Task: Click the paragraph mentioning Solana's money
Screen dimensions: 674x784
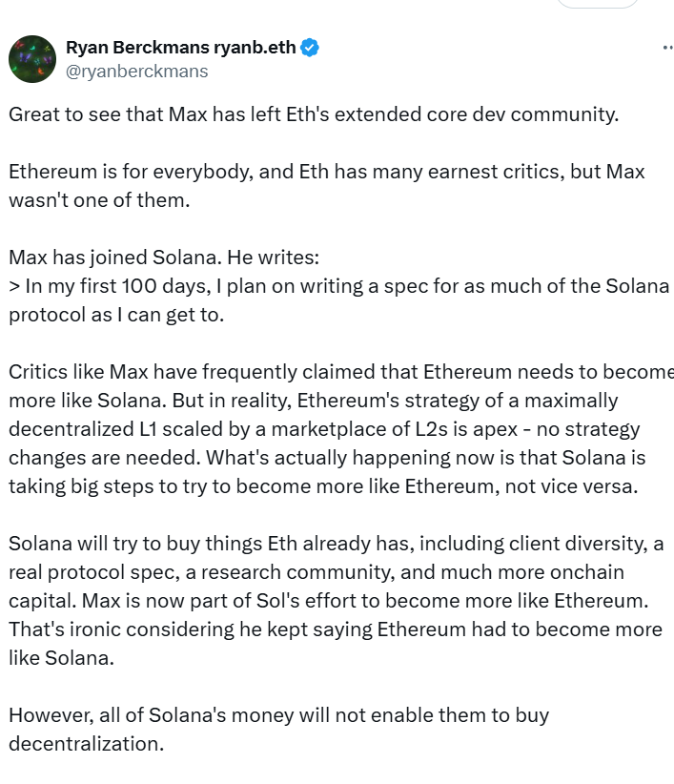Action: [x=279, y=714]
